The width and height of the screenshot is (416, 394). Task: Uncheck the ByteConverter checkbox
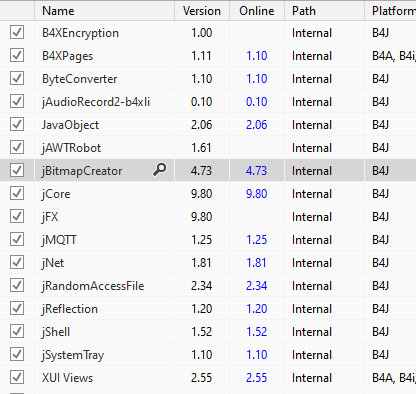(17, 78)
